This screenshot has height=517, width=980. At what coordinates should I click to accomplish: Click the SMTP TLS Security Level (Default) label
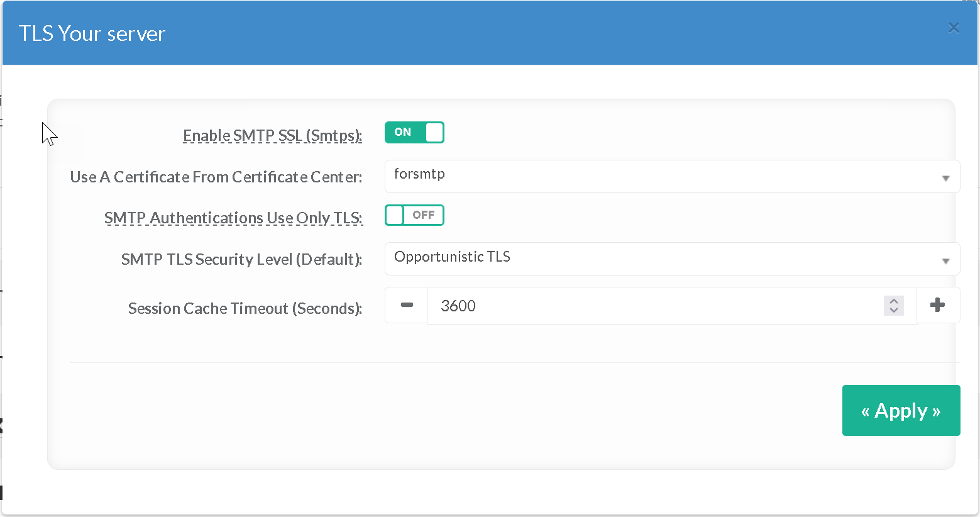click(x=241, y=259)
